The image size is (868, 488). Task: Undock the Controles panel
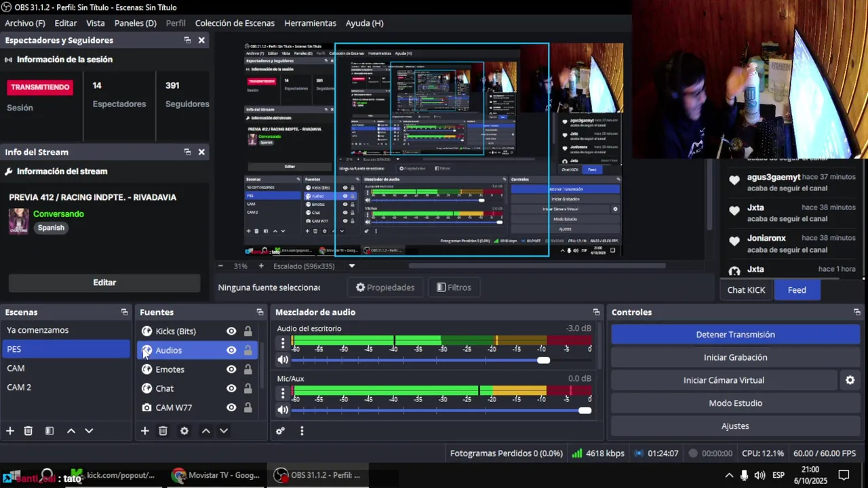pos(857,312)
